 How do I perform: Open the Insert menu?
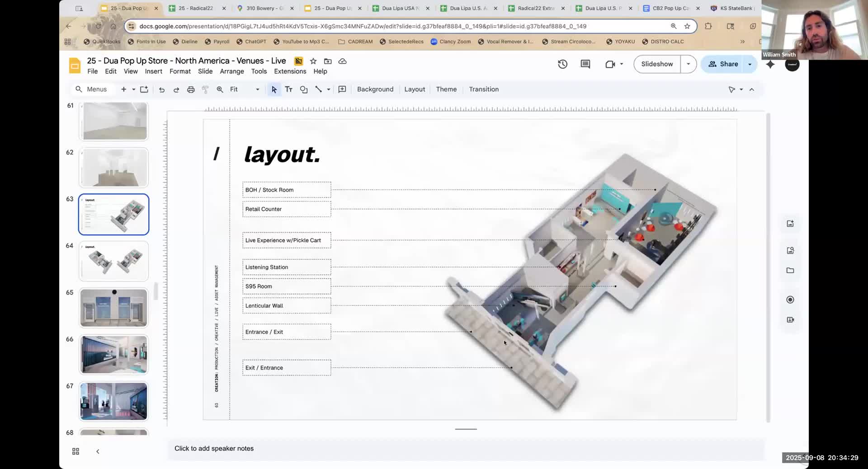coord(153,71)
